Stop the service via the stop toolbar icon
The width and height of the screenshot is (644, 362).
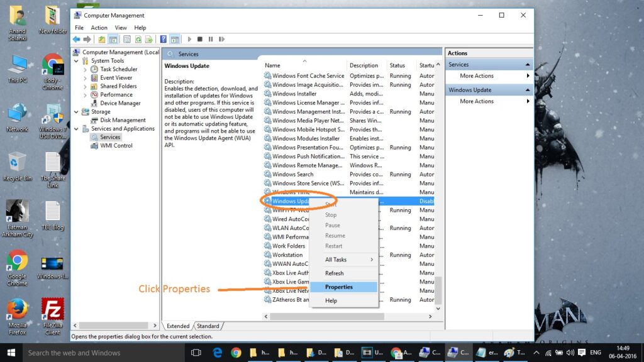click(x=200, y=39)
